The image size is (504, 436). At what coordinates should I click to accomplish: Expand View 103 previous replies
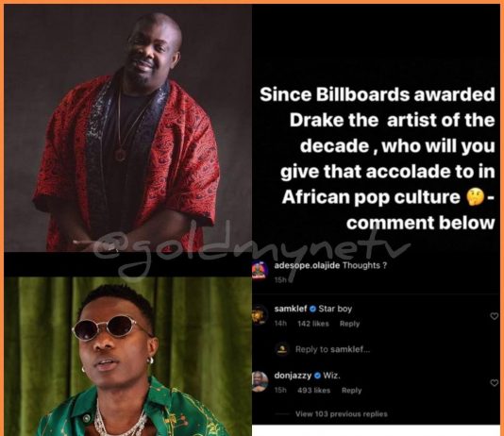click(342, 414)
